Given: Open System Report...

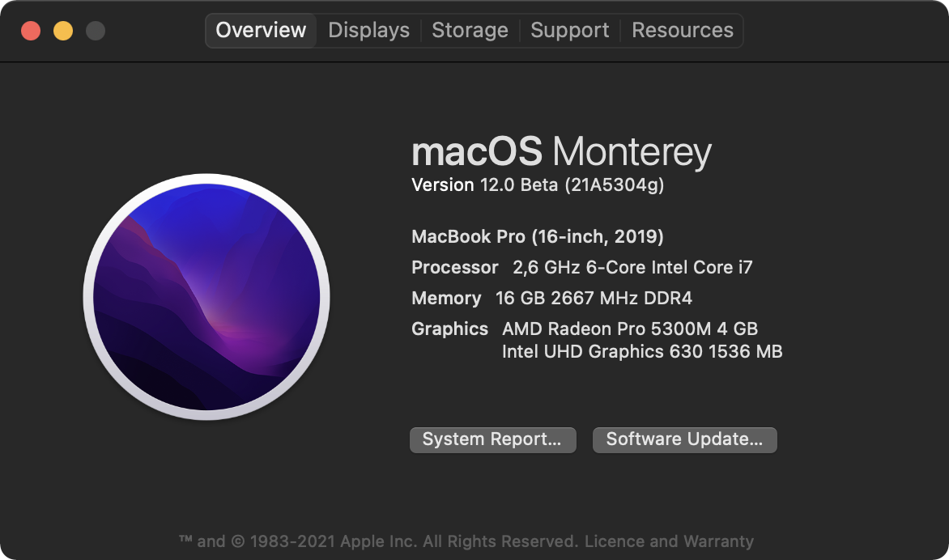Looking at the screenshot, I should click(x=492, y=439).
